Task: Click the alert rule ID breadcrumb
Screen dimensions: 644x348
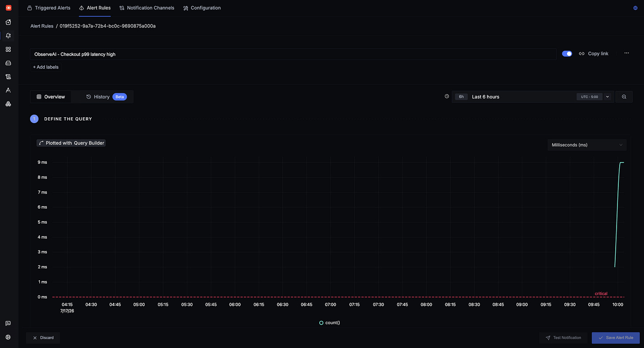Action: click(x=107, y=26)
